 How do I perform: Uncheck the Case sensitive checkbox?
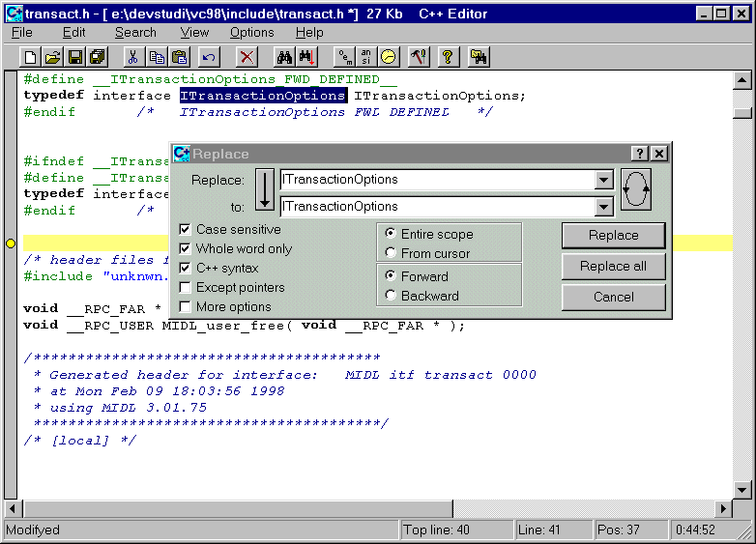coord(185,229)
